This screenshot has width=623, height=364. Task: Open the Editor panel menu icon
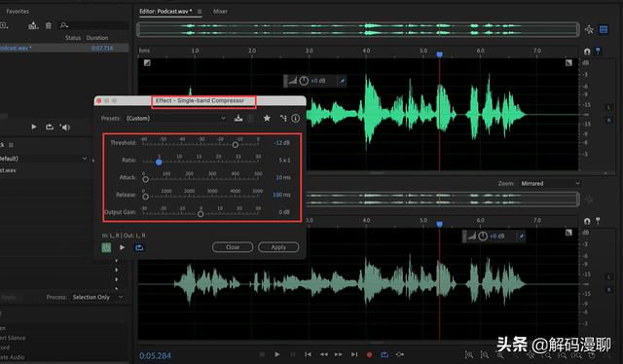pyautogui.click(x=200, y=12)
